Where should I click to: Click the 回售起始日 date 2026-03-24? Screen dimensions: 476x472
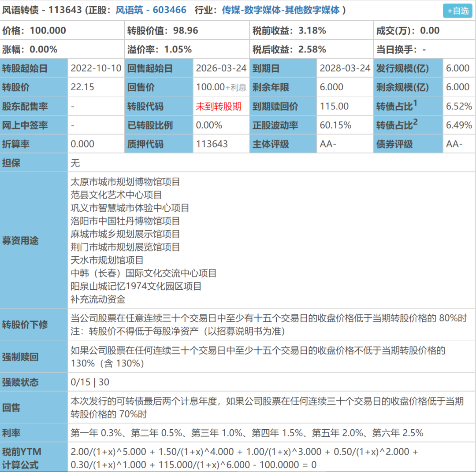click(x=221, y=68)
